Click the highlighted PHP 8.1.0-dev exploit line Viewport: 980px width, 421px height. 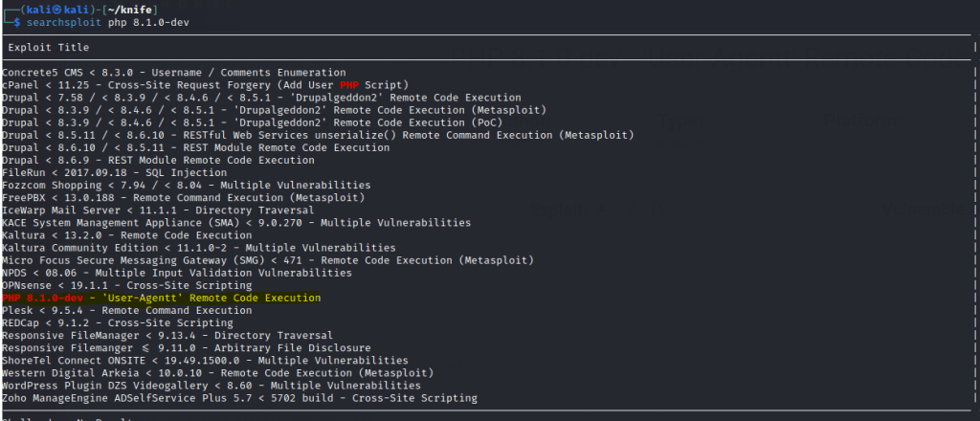(161, 299)
